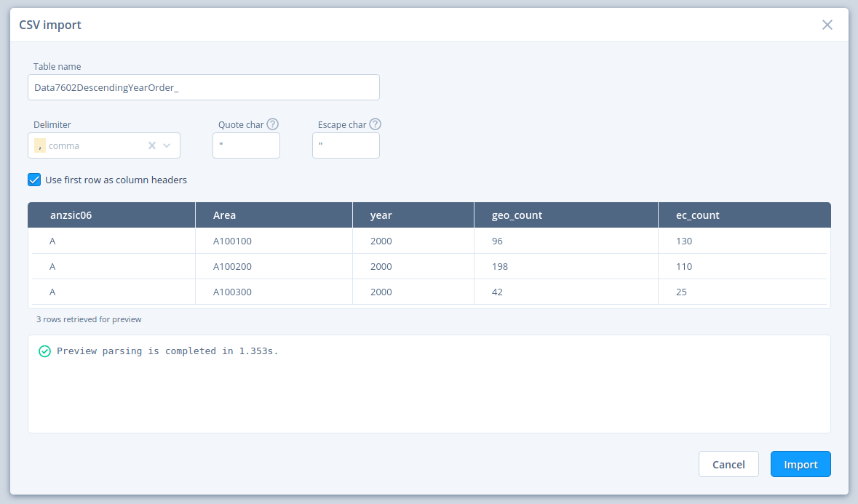Click the green success checkmark icon

click(44, 351)
